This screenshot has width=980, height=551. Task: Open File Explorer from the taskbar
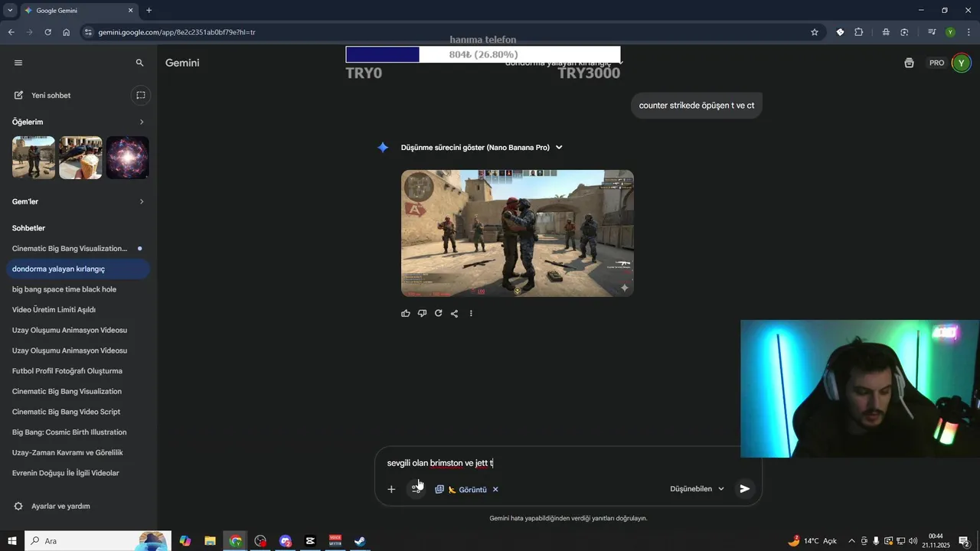pyautogui.click(x=210, y=541)
